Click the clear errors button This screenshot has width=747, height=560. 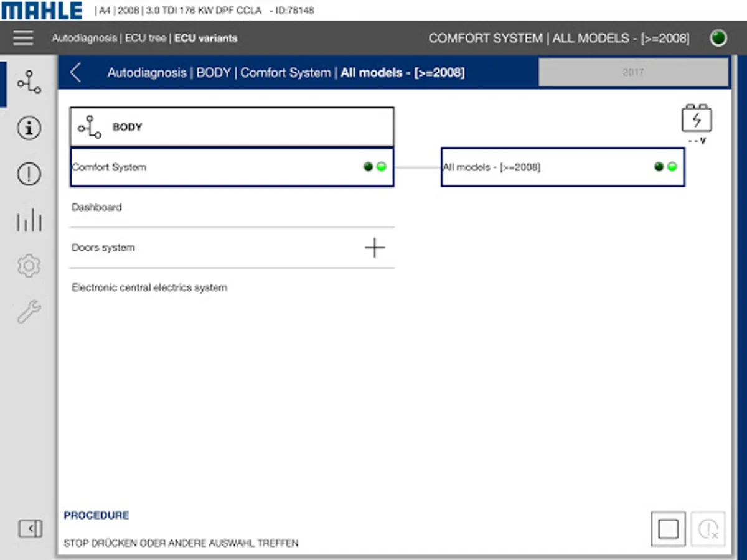[x=708, y=529]
